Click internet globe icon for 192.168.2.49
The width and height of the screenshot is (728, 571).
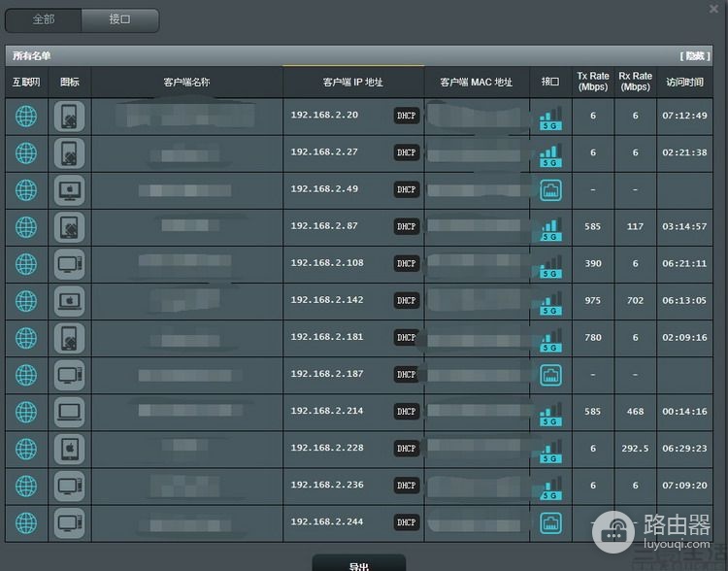(26, 190)
